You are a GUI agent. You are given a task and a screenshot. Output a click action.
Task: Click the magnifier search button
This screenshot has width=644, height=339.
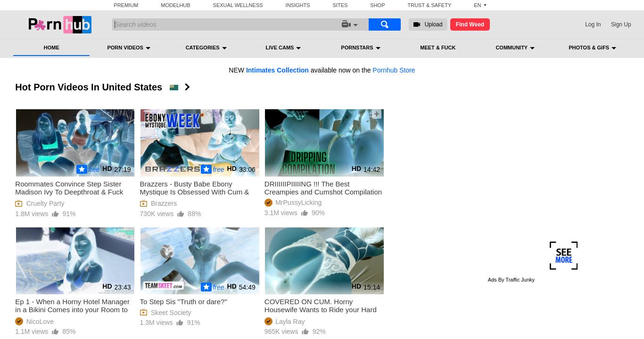tap(385, 24)
